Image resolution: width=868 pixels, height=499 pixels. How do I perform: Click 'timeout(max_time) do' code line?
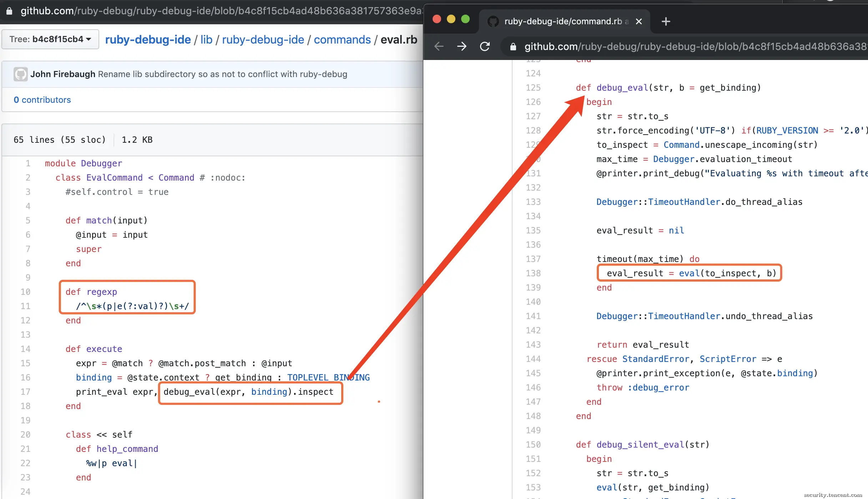coord(648,259)
